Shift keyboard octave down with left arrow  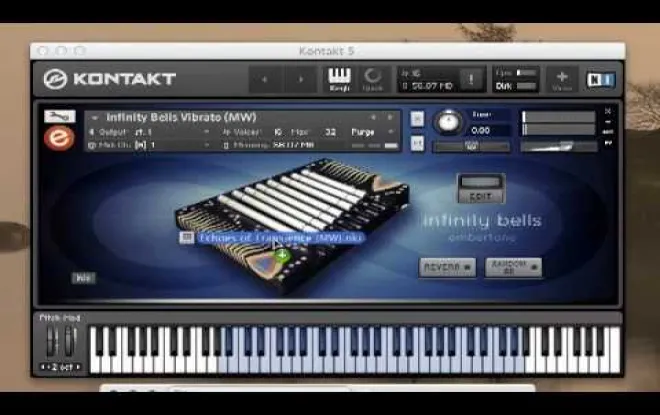click(43, 367)
